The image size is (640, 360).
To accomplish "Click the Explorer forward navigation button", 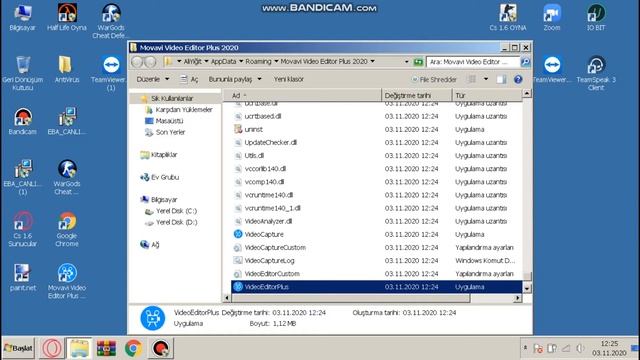I will click(x=150, y=62).
